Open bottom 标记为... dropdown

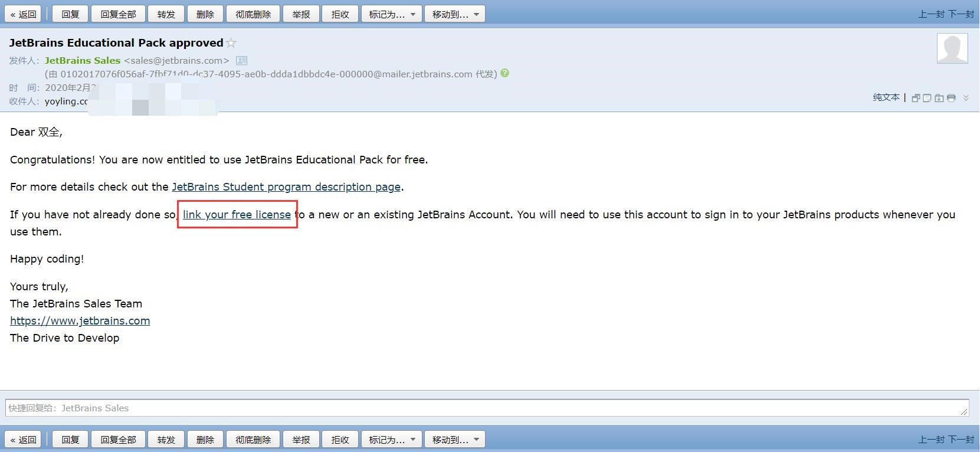pos(392,440)
